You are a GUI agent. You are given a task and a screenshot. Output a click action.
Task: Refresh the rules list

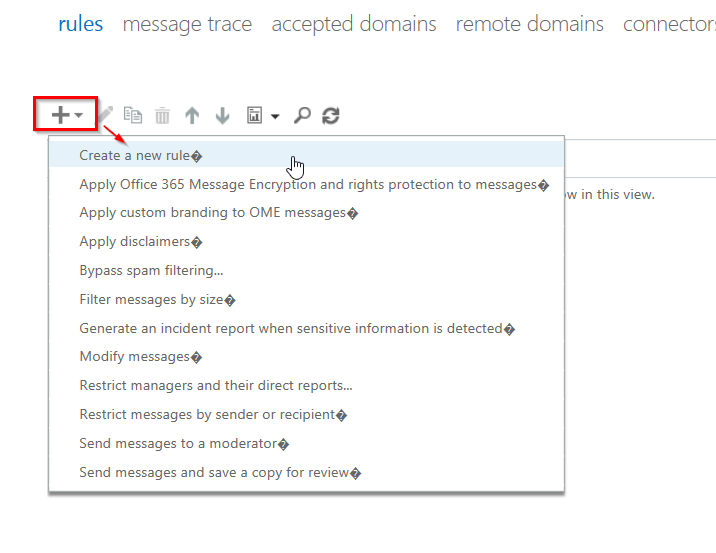pyautogui.click(x=331, y=116)
